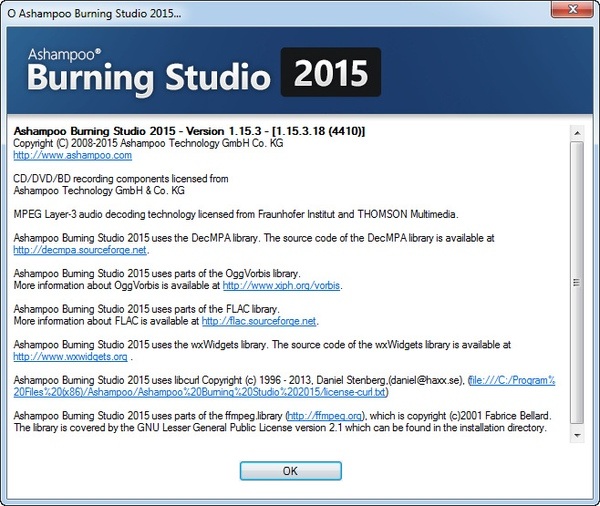Close the About Ashampoo Burning Studio dialog

tap(572, 9)
